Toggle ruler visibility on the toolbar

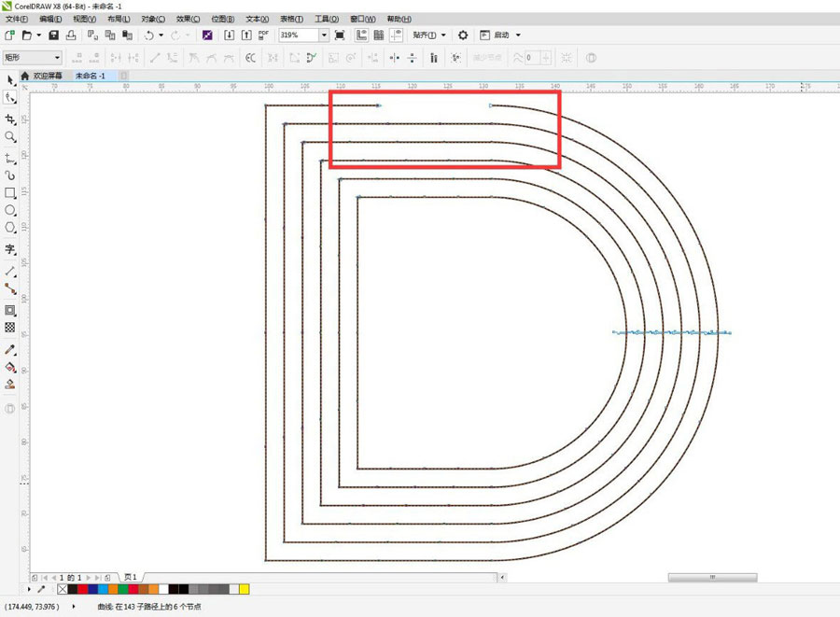[360, 35]
